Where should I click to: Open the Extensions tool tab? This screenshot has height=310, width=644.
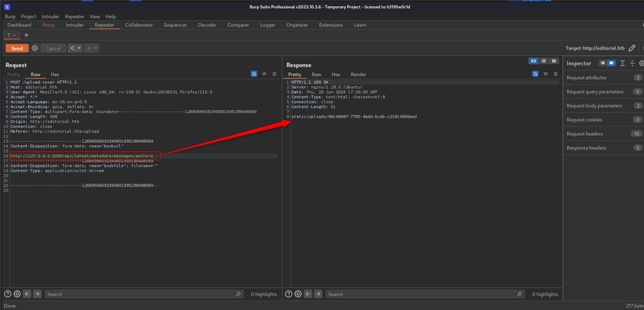[x=331, y=25]
